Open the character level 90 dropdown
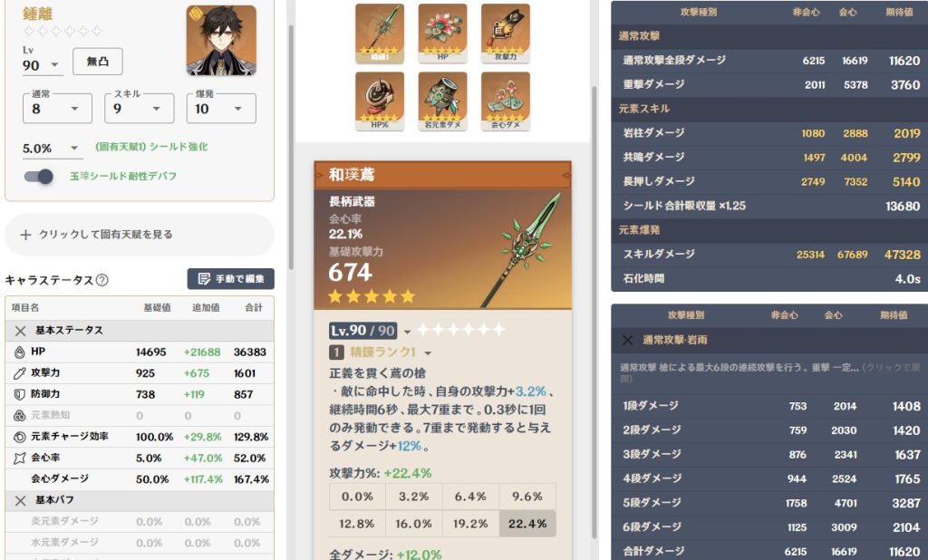Viewport: 928px width, 560px height. click(43, 65)
